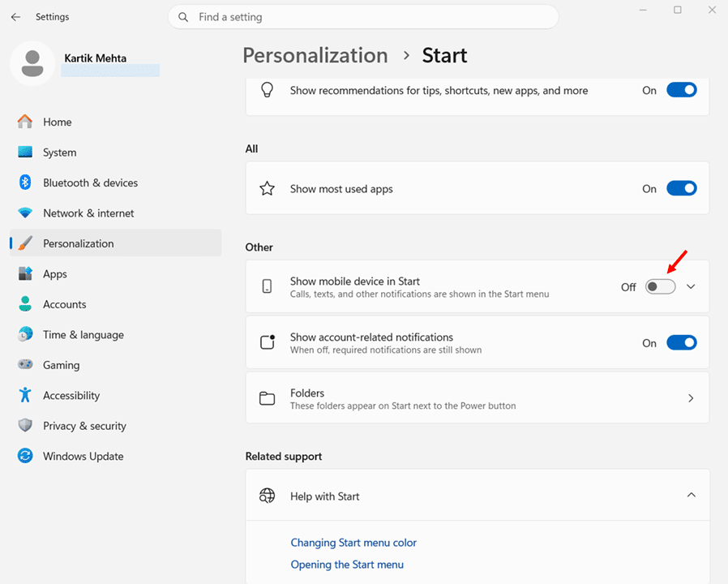Open the Apps settings page
The width and height of the screenshot is (728, 584).
point(55,274)
